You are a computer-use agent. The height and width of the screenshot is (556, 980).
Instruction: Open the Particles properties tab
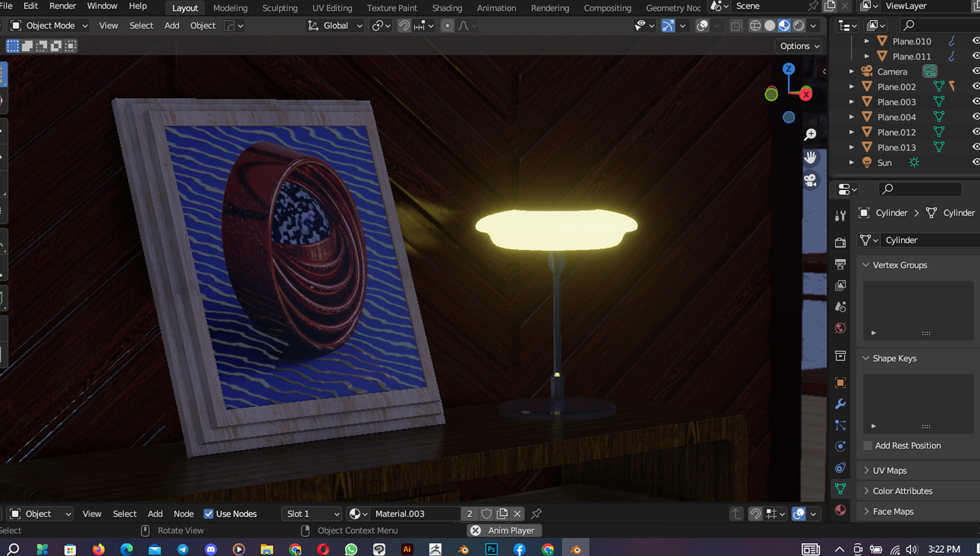click(x=840, y=425)
